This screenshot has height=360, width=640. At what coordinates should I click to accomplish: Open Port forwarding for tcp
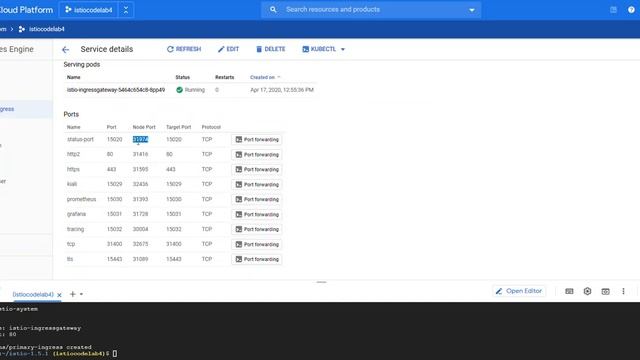[257, 244]
